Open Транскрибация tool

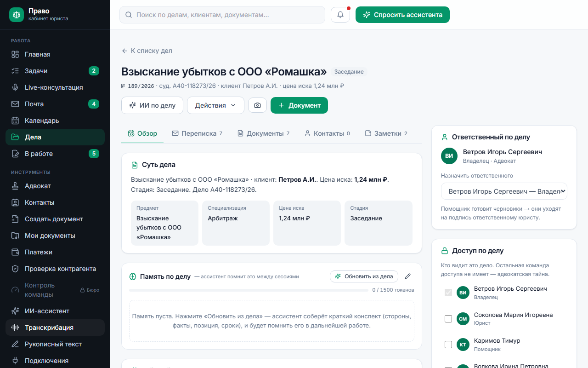coord(55,328)
